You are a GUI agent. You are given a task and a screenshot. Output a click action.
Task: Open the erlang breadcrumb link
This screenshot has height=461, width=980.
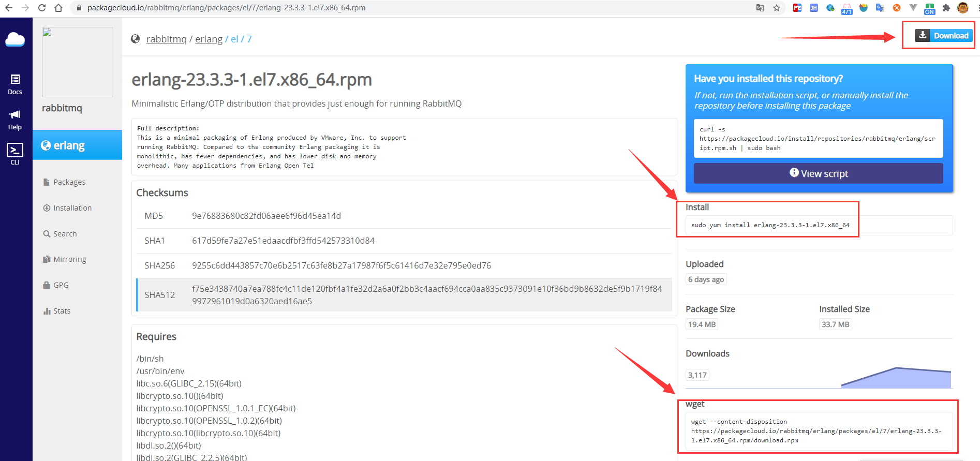pyautogui.click(x=209, y=39)
